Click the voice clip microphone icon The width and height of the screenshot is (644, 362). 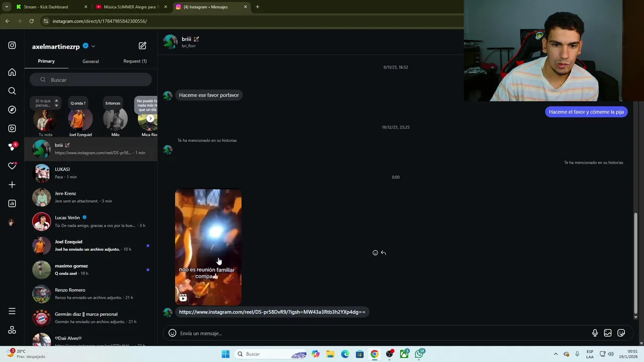pyautogui.click(x=595, y=333)
